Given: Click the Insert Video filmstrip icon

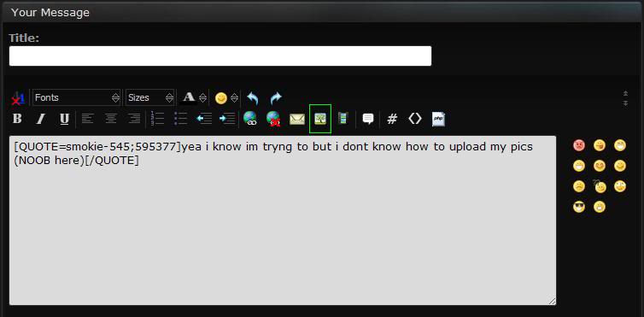Looking at the screenshot, I should [x=342, y=119].
